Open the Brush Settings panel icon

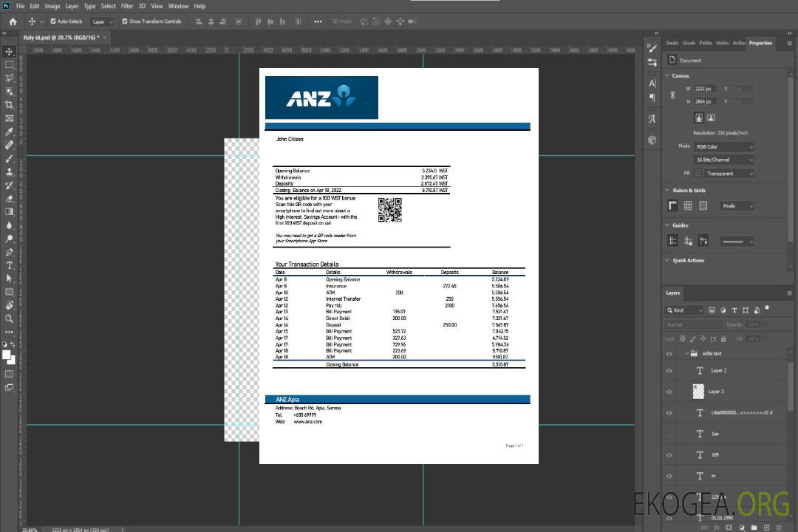[652, 48]
